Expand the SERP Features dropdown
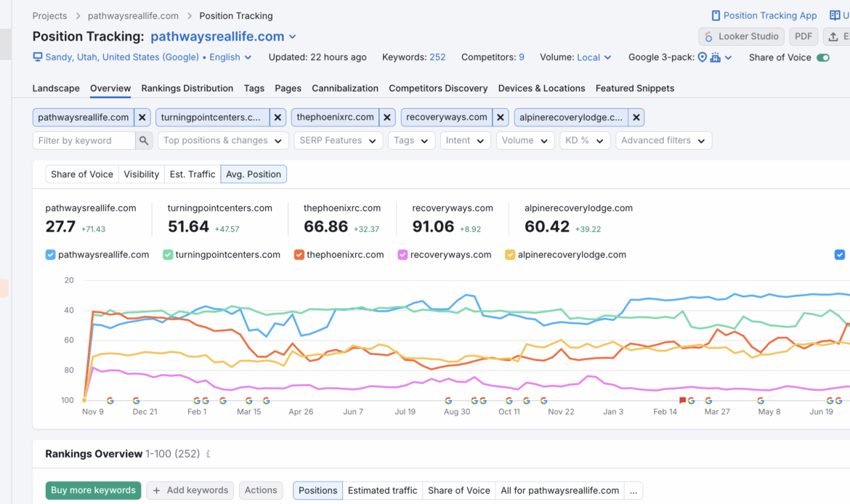Image resolution: width=850 pixels, height=504 pixels. point(338,141)
